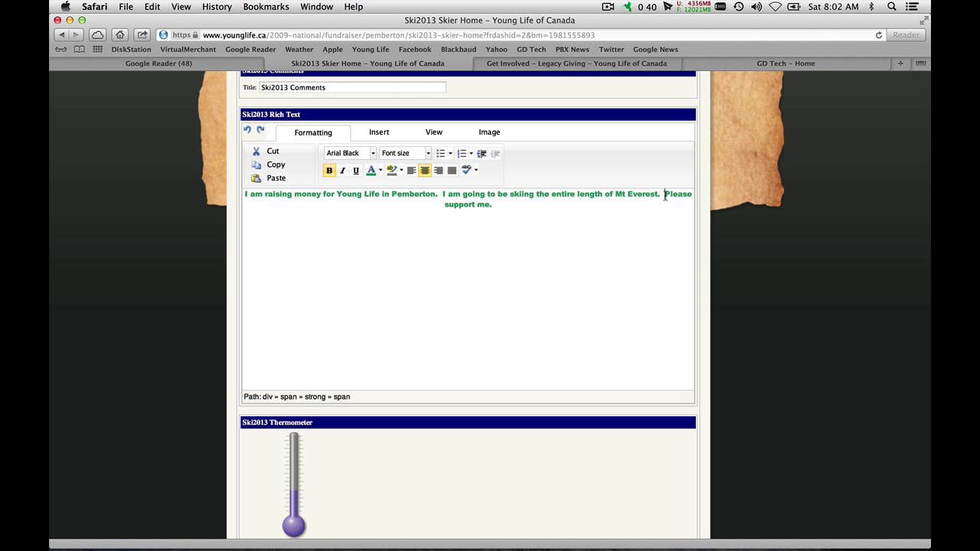Switch to the View tab of the editor
This screenshot has width=980, height=551.
click(x=434, y=132)
